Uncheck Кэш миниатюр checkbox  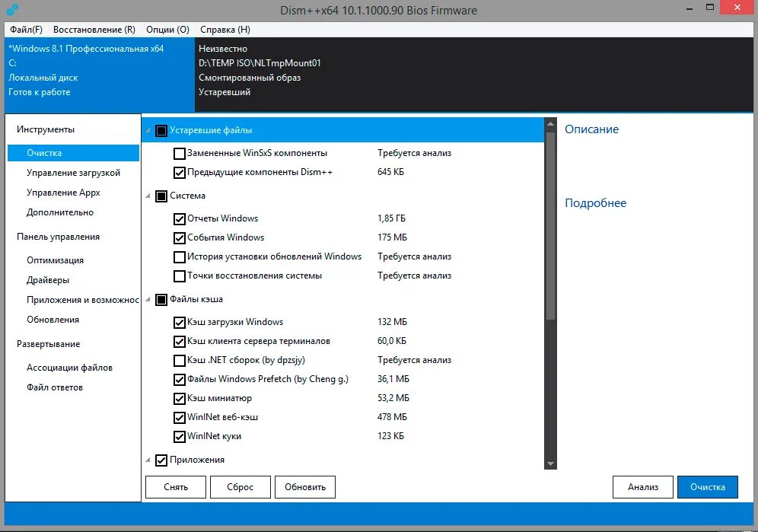180,399
